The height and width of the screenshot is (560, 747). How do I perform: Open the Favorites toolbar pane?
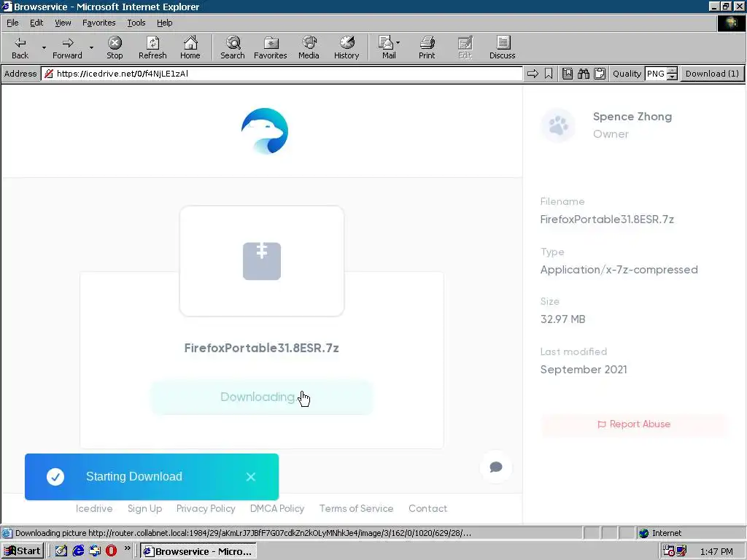(x=270, y=47)
